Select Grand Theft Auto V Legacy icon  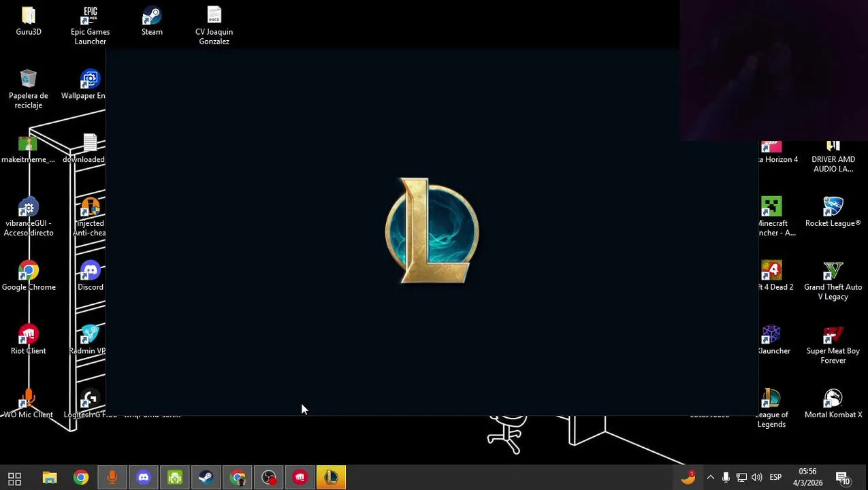coord(833,281)
